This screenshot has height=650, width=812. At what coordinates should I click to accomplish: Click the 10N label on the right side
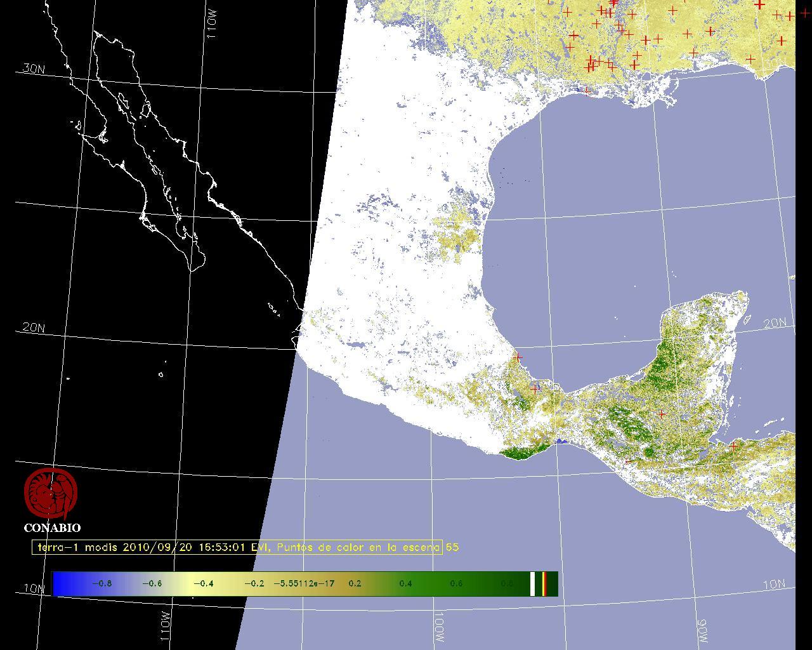tap(774, 585)
